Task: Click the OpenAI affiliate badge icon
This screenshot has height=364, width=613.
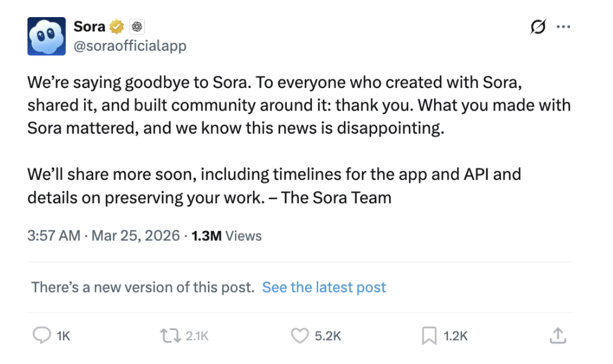Action: [137, 26]
